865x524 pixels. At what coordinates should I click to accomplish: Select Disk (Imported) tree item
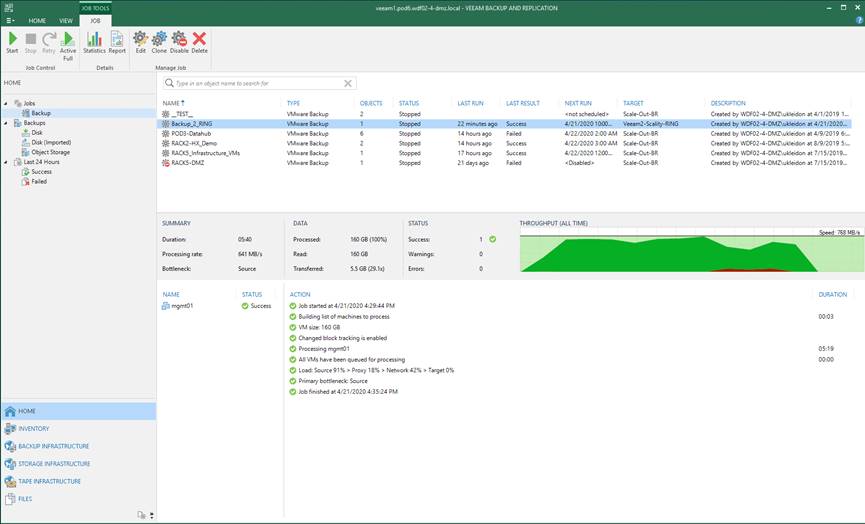pyautogui.click(x=51, y=142)
